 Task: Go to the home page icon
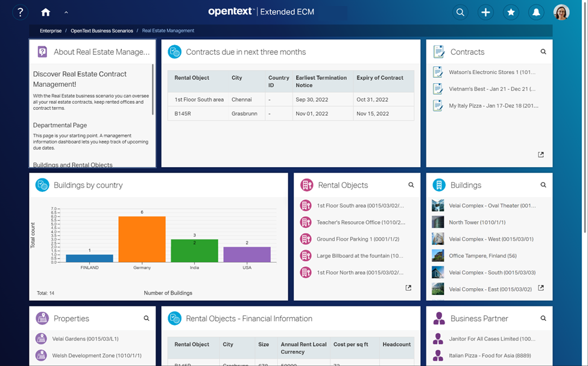[x=45, y=13]
